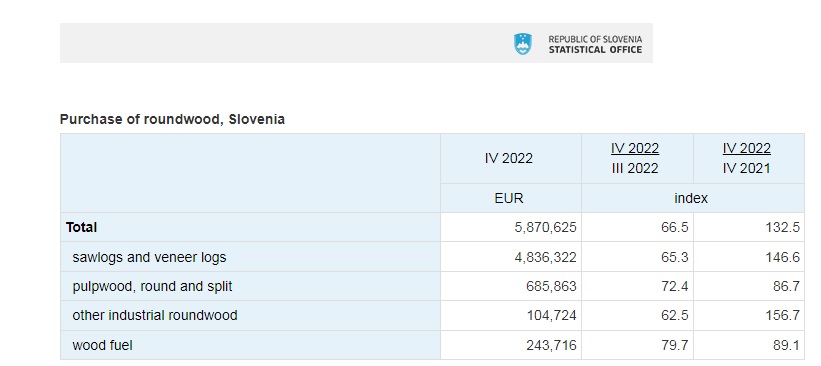The image size is (821, 366).
Task: Click the Republic of Slovenia Statistical Office text
Action: tap(595, 45)
